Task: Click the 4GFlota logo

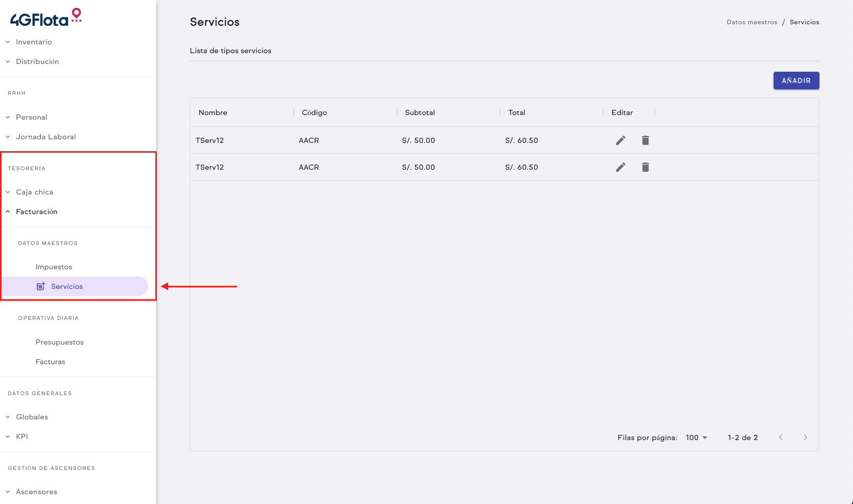Action: pos(45,18)
